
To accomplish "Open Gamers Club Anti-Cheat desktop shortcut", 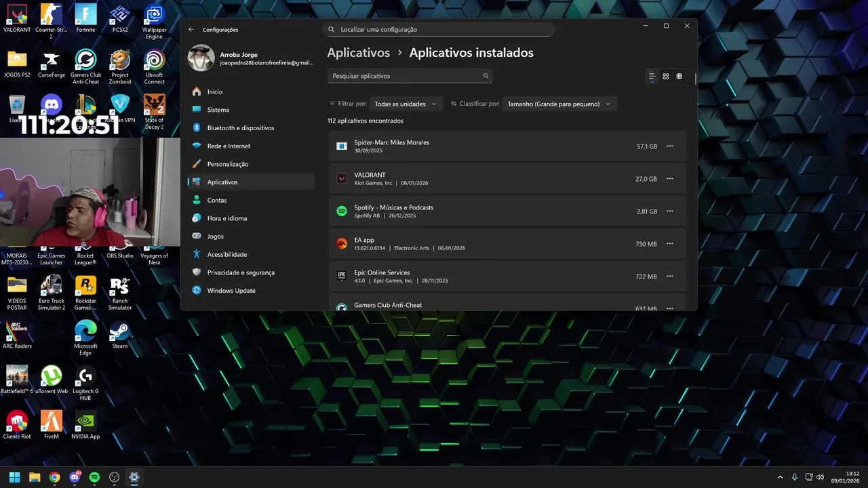I will [x=85, y=67].
